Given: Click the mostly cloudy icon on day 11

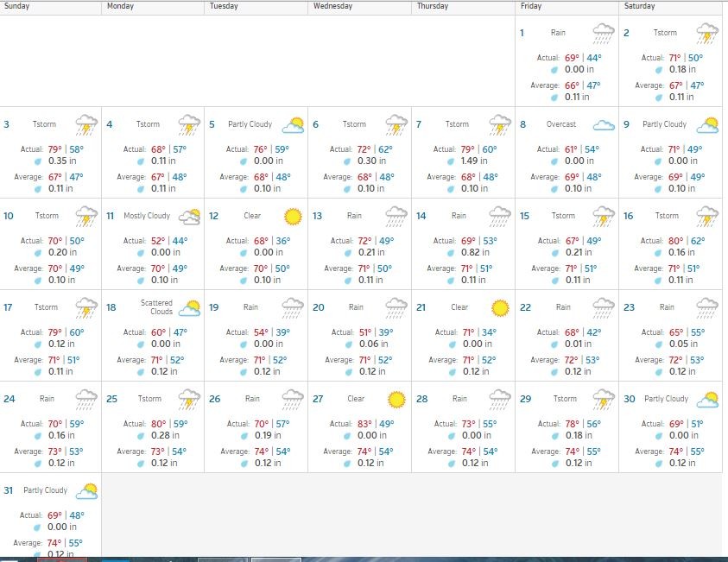Looking at the screenshot, I should pos(190,217).
